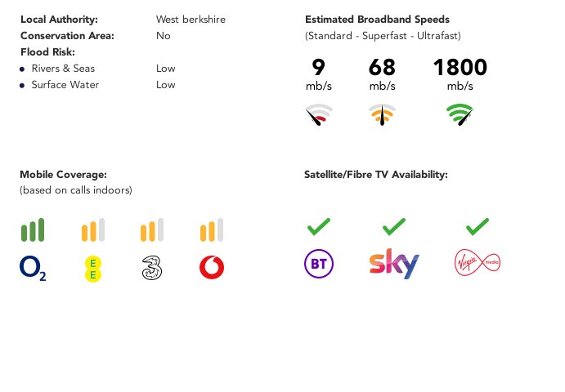Click the orange signal bars above EE

pyautogui.click(x=93, y=229)
